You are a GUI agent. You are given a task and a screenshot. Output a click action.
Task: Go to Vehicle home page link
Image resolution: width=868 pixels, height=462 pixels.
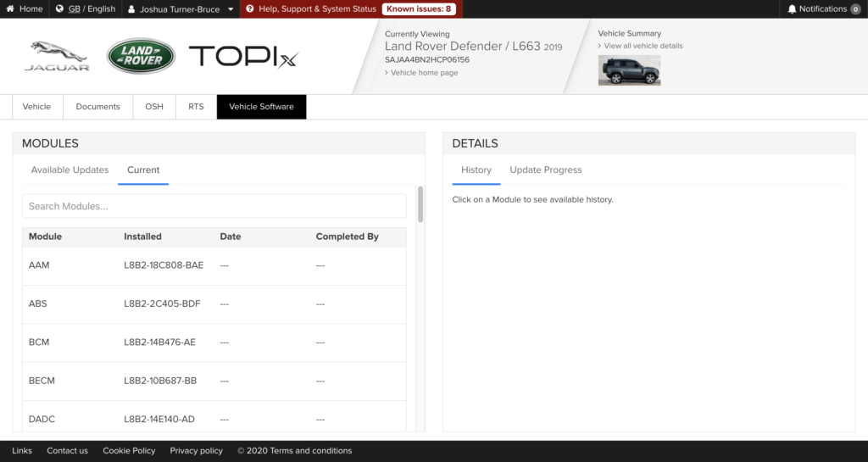coord(424,73)
